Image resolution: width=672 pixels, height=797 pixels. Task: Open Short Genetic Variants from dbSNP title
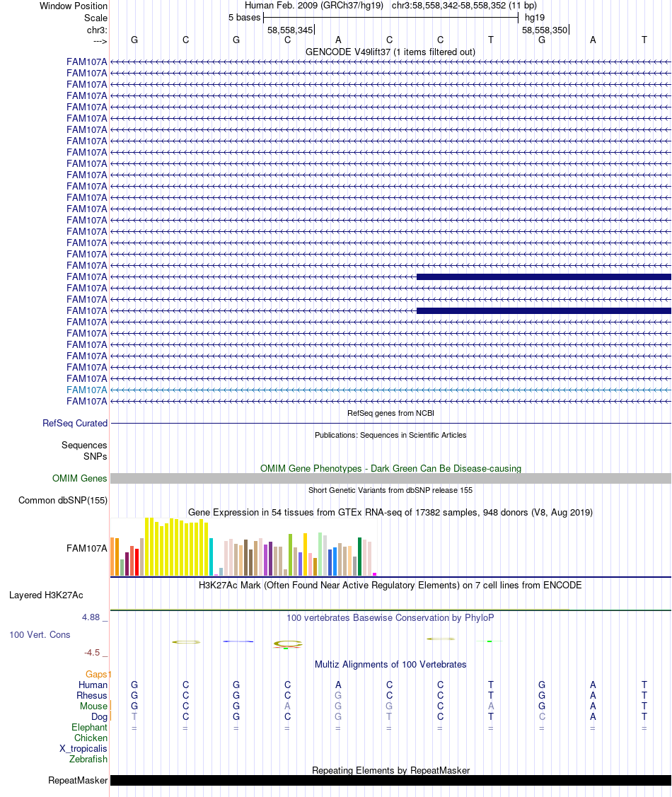point(390,490)
